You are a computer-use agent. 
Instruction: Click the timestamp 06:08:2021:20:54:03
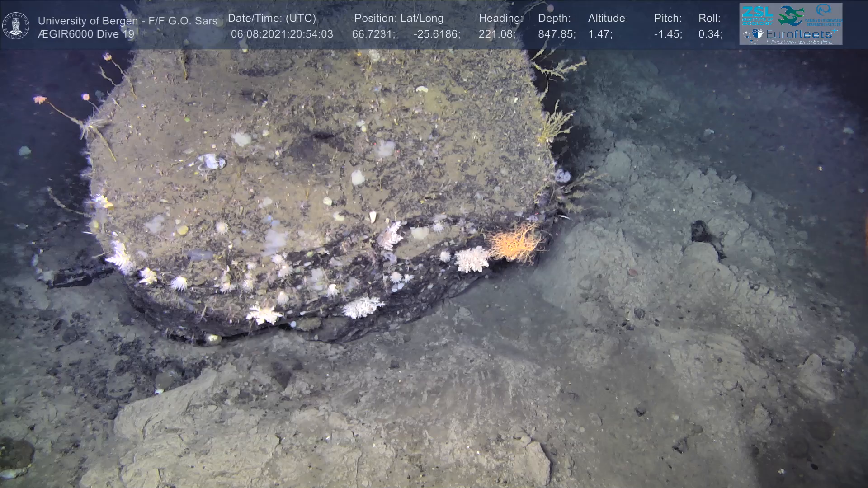tap(282, 34)
